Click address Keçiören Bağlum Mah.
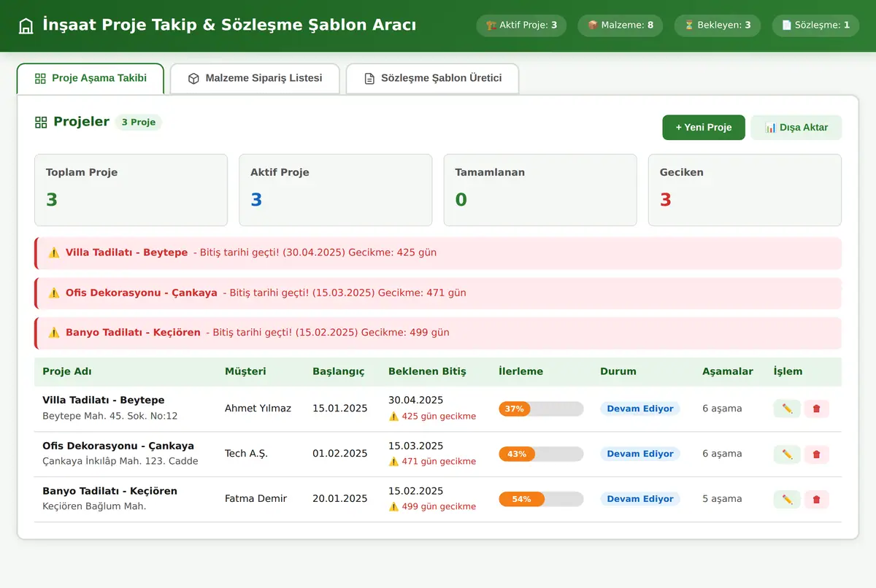 (94, 506)
